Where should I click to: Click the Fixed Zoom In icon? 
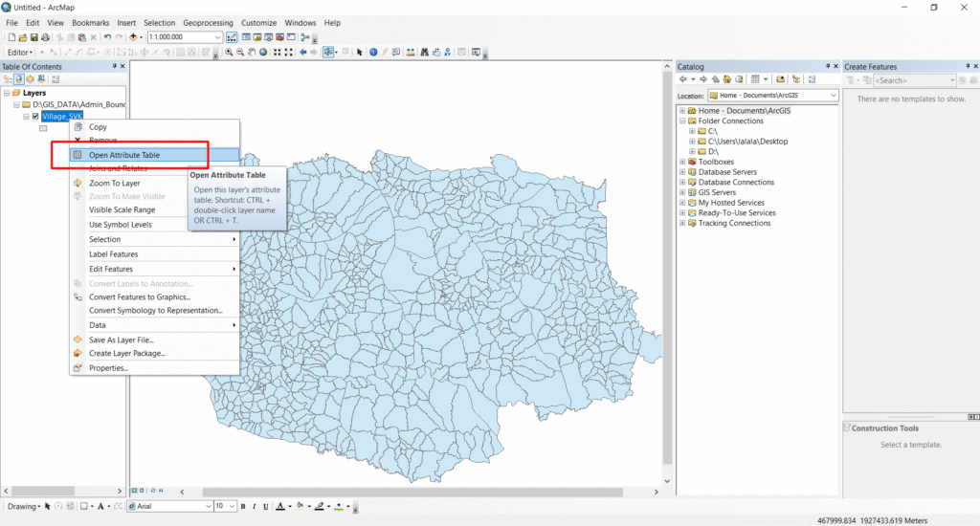(x=277, y=53)
